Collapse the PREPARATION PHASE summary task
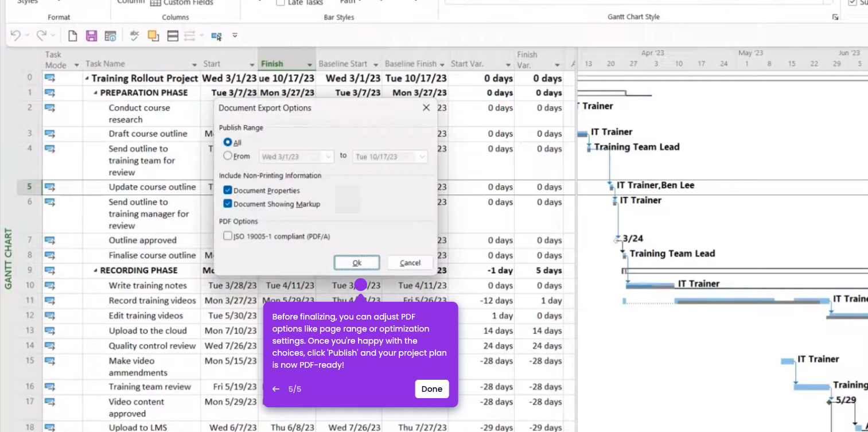Viewport: 868px width, 432px height. coord(96,93)
